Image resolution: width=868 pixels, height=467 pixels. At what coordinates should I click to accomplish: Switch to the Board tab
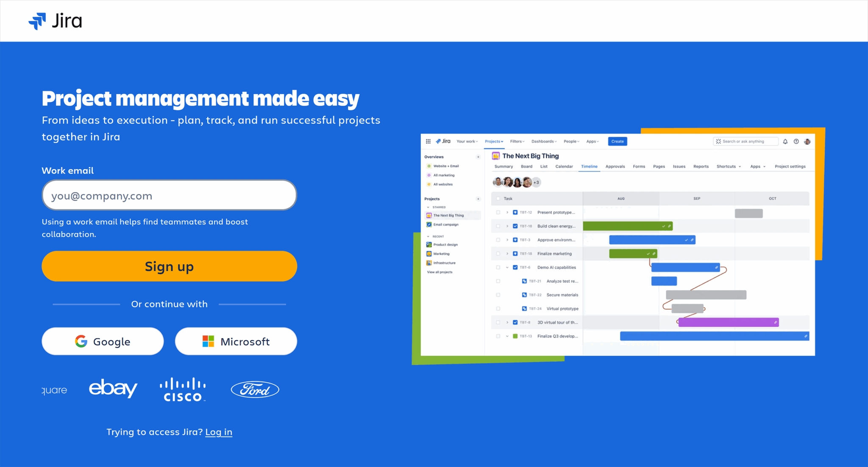point(526,166)
